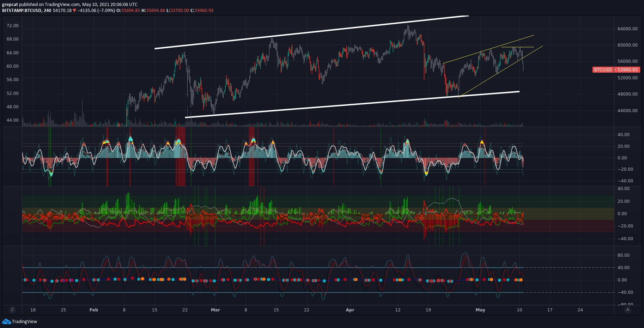The image size is (644, 328).
Task: Click the high value H:55694.86
Action: coord(153,10)
